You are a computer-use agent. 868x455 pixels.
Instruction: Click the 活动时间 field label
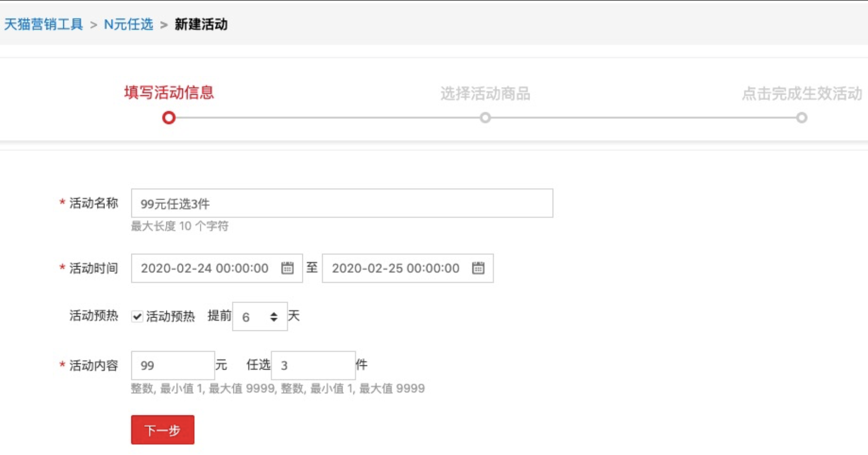click(94, 268)
